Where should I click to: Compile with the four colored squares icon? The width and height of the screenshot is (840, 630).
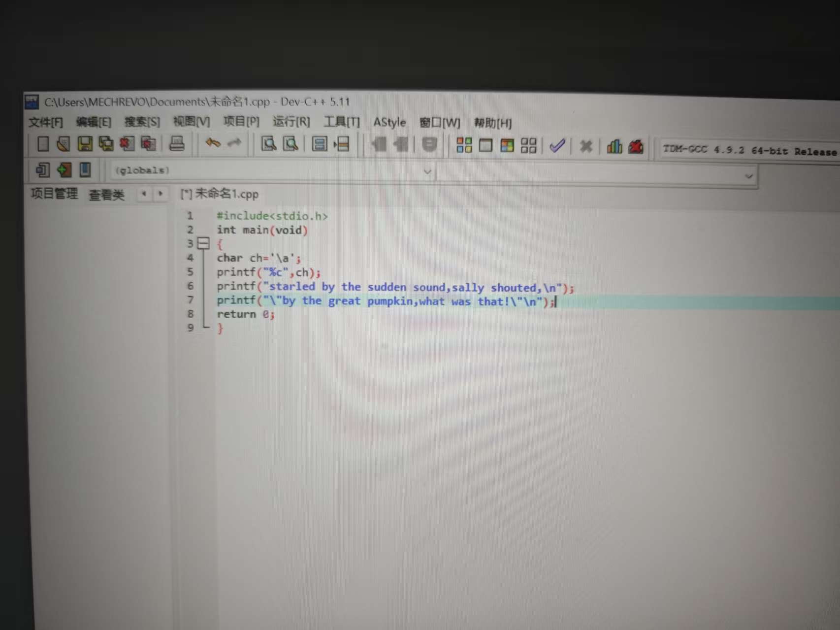click(x=464, y=145)
